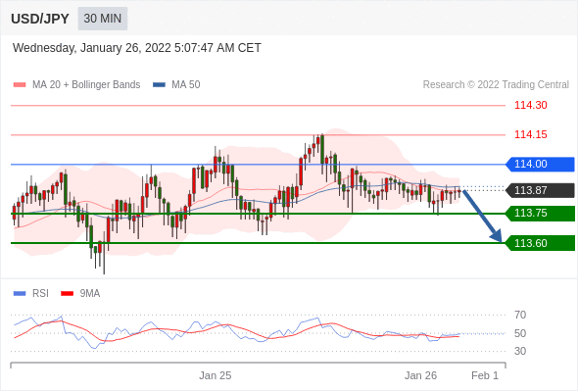Screen dimensions: 578x392
Task: Click the 'MA 20 + Bollinger Bands' legend label
Action: pos(86,85)
